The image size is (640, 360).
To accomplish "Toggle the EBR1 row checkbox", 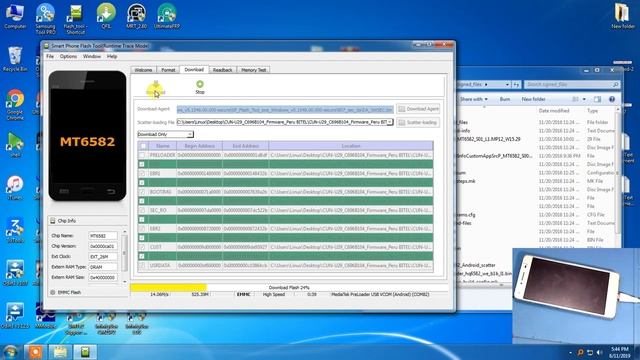I will (x=142, y=173).
